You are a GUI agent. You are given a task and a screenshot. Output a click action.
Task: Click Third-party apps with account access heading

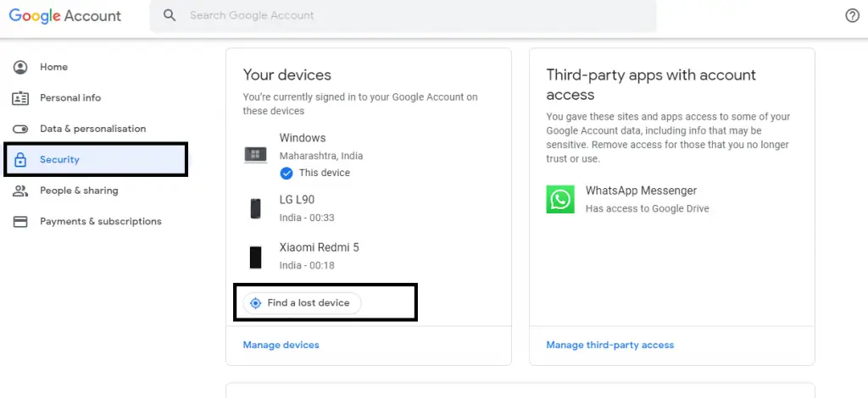pyautogui.click(x=651, y=85)
